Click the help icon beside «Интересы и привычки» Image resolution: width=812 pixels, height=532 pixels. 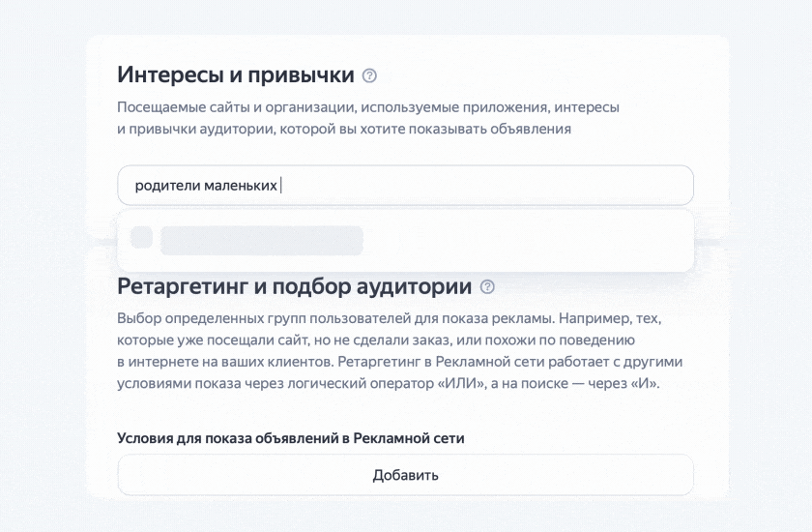(x=369, y=75)
